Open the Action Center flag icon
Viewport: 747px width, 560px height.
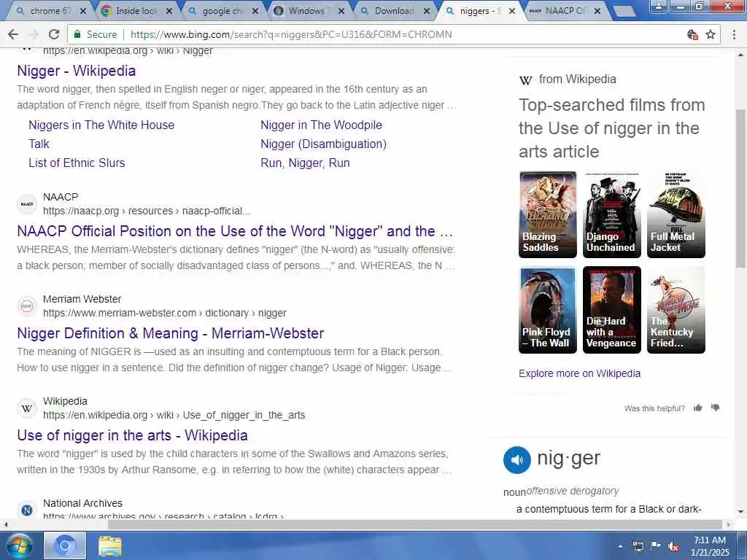click(x=656, y=545)
